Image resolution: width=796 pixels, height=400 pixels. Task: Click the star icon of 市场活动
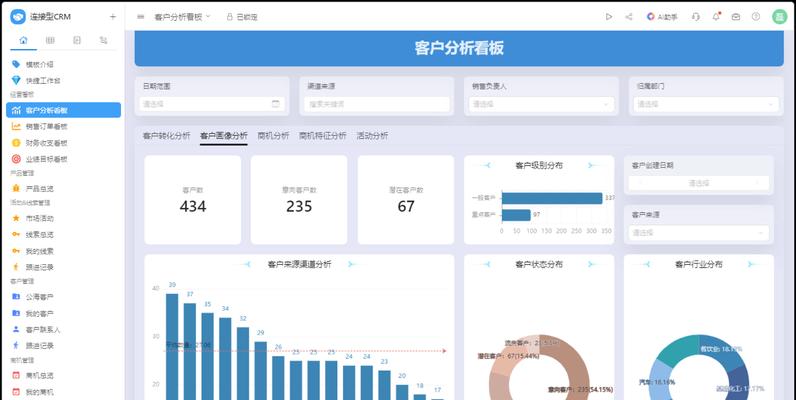[16, 218]
